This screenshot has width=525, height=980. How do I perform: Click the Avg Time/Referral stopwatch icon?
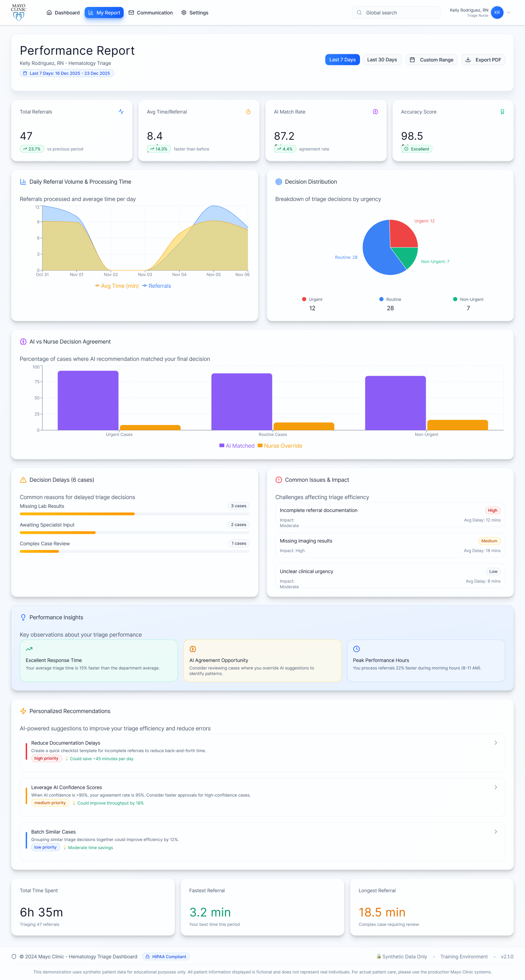click(248, 111)
